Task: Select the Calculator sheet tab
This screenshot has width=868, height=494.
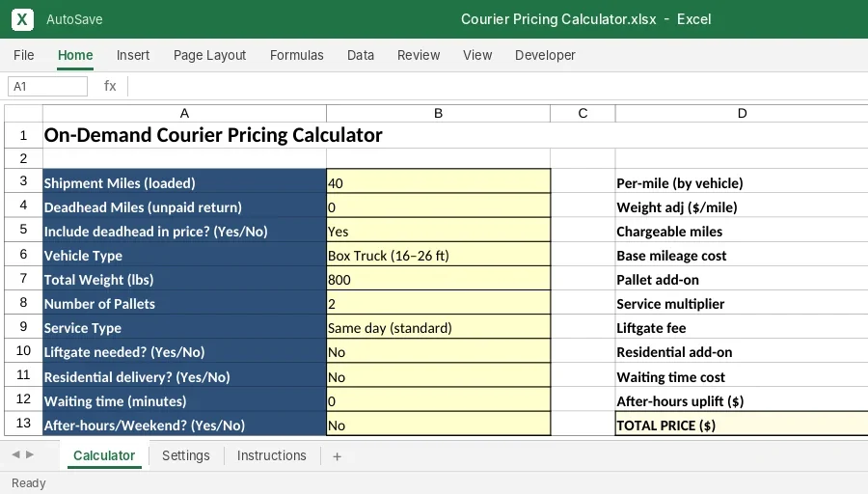Action: click(104, 455)
